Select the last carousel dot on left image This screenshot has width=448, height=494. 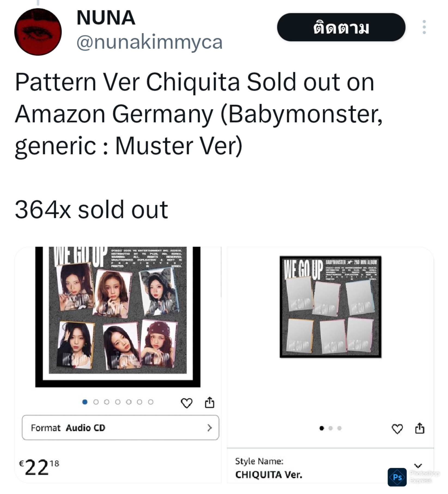click(x=151, y=402)
